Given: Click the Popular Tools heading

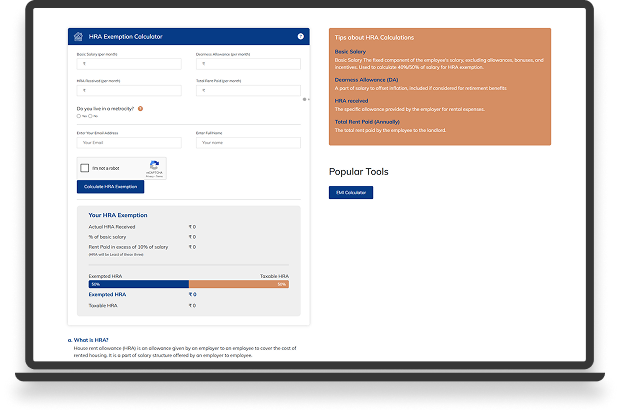Looking at the screenshot, I should coord(359,172).
